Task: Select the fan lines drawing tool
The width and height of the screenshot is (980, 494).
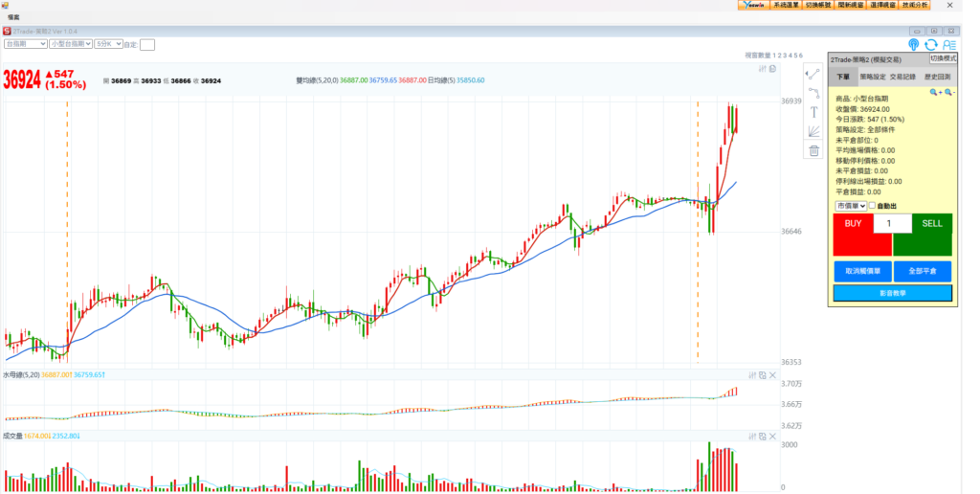Action: coord(813,131)
